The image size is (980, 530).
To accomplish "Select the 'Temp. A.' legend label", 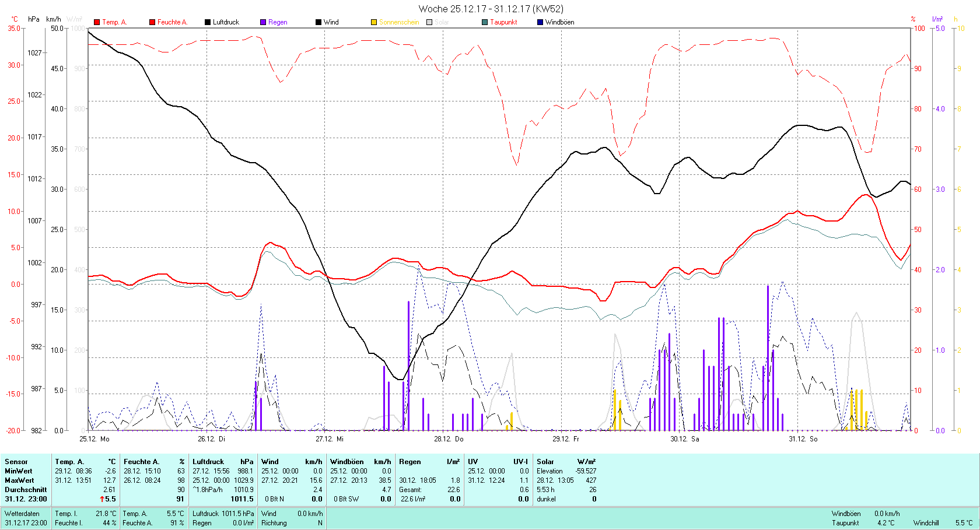I will pos(114,22).
